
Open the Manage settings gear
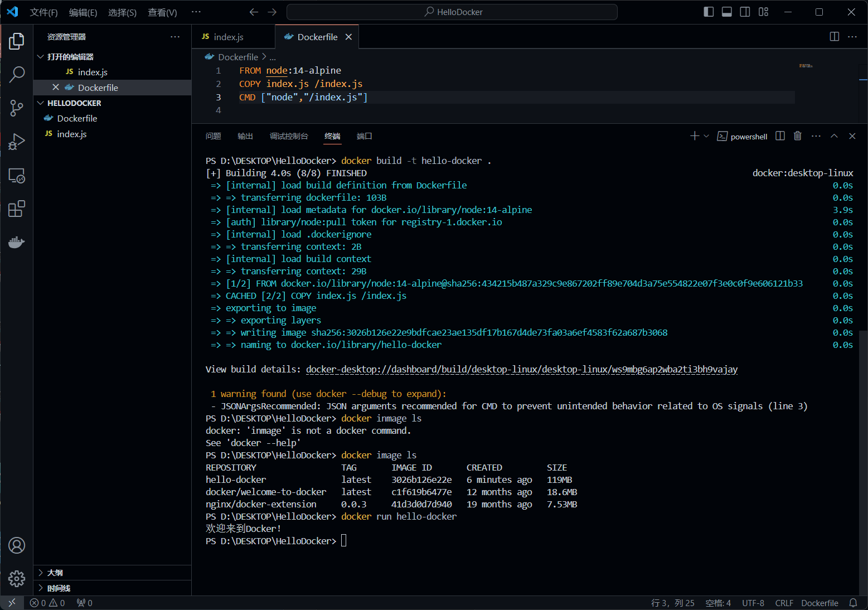pyautogui.click(x=17, y=579)
